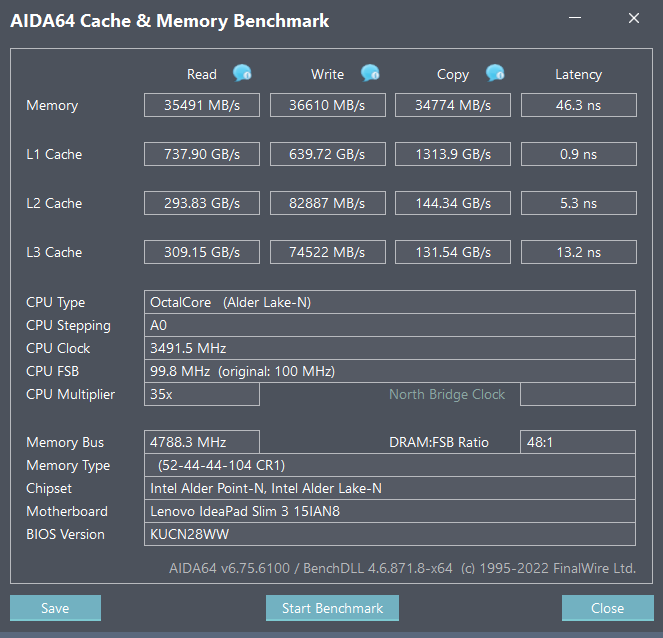Viewport: 663px width, 638px height.
Task: Click the Write column info bubble icon
Action: (370, 73)
